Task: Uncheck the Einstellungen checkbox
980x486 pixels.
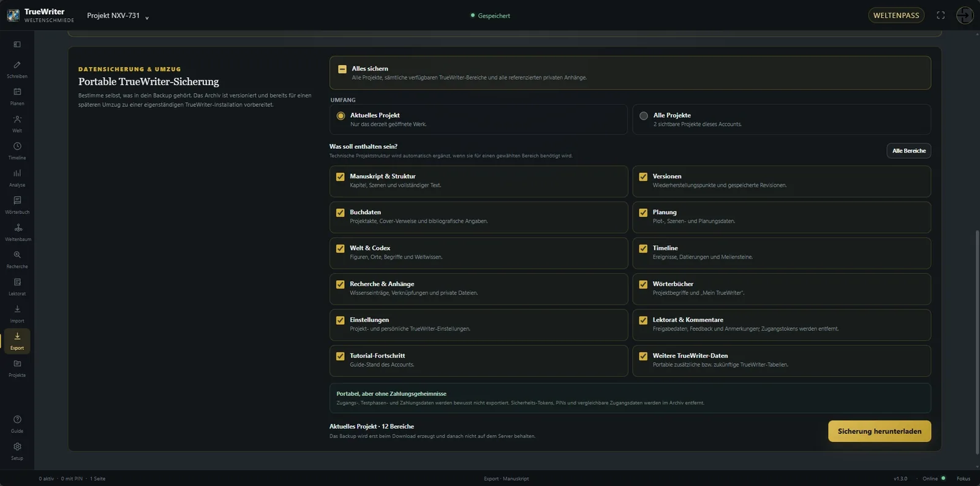Action: point(341,321)
